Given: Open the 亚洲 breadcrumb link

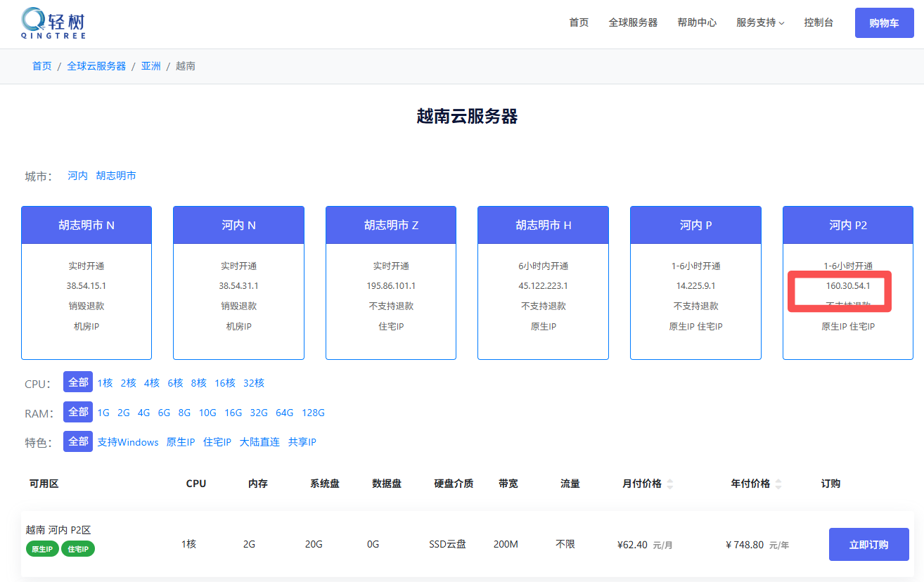Looking at the screenshot, I should click(150, 66).
